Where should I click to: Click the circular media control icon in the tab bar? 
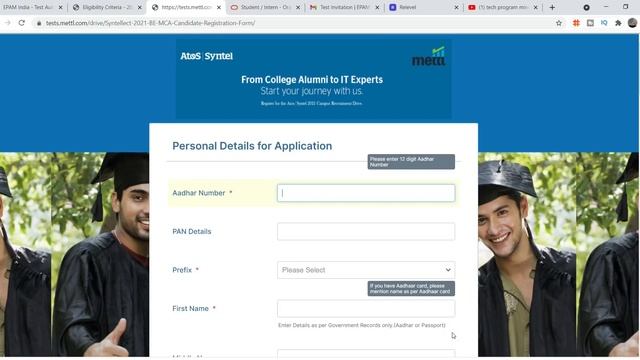tap(587, 7)
